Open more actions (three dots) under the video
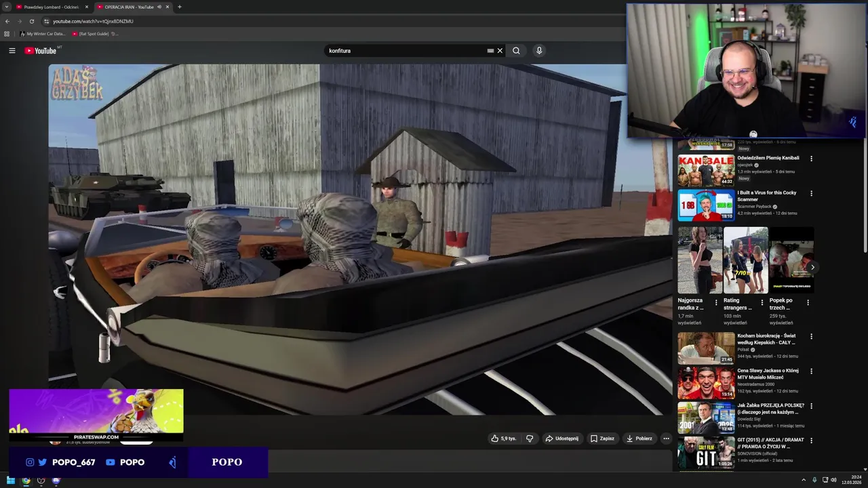This screenshot has height=488, width=868. (666, 439)
